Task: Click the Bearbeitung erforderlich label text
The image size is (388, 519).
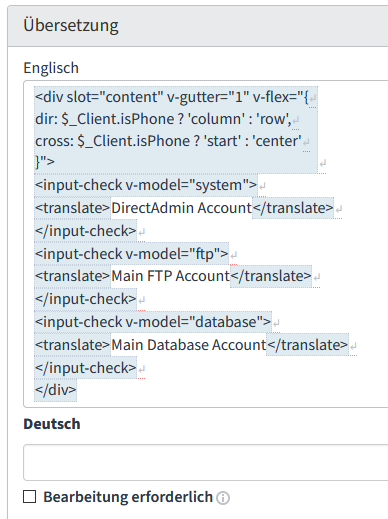Action: (128, 497)
